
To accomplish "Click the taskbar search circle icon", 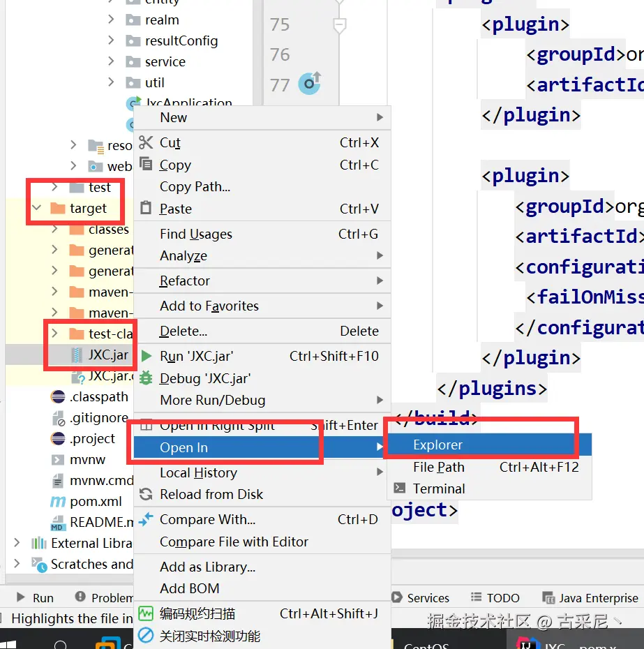I will click(x=61, y=644).
